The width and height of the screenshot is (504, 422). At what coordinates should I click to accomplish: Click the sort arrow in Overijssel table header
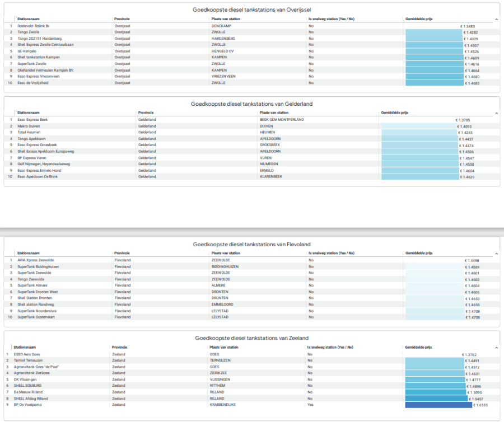pos(496,19)
